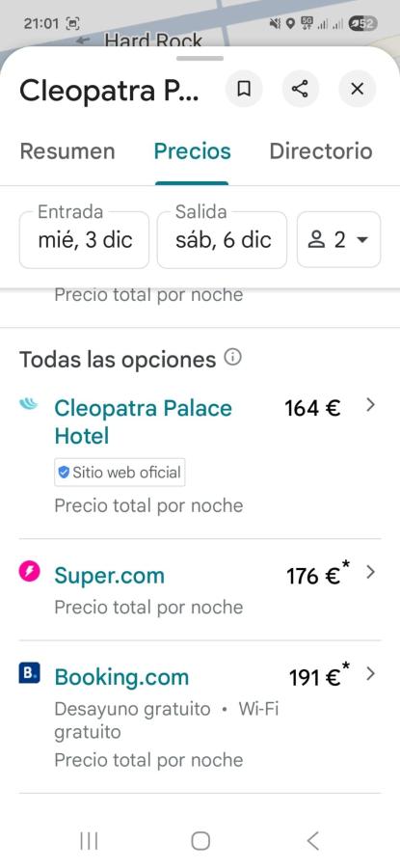This screenshot has width=400, height=868.
Task: Expand the Super.com 176 € offer chevron
Action: (x=371, y=572)
